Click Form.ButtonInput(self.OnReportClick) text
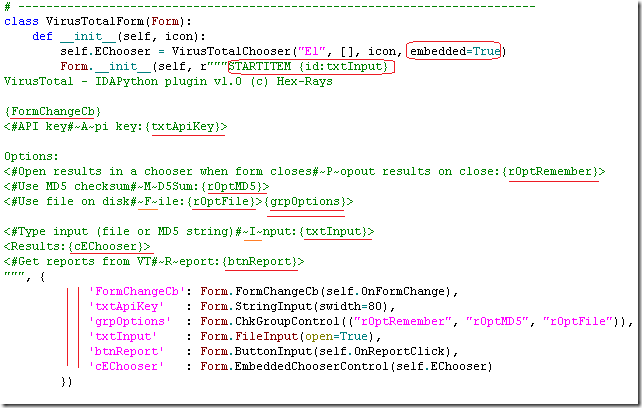Screen dimensions: 642x408 coord(326,351)
